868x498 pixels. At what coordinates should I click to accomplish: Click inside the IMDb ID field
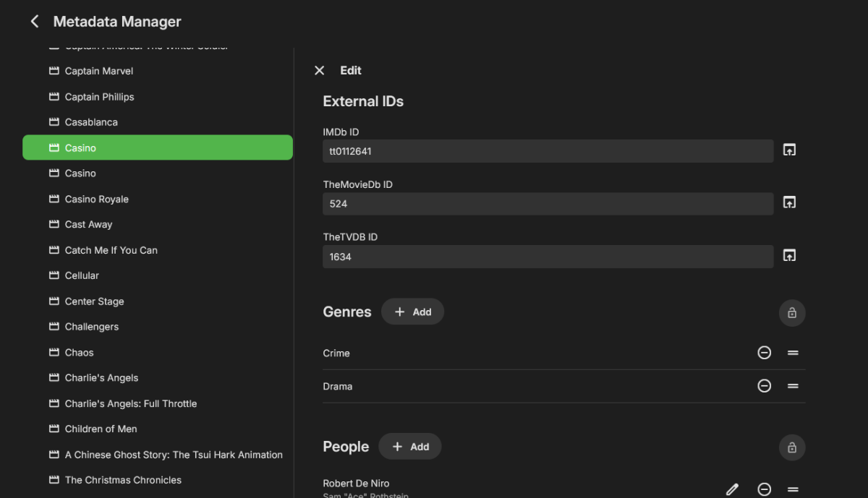548,151
